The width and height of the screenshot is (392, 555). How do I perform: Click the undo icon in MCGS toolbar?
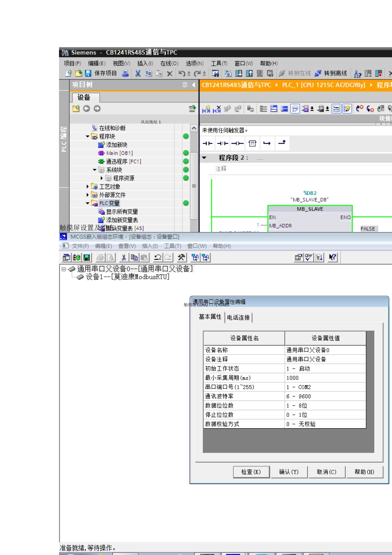[158, 257]
